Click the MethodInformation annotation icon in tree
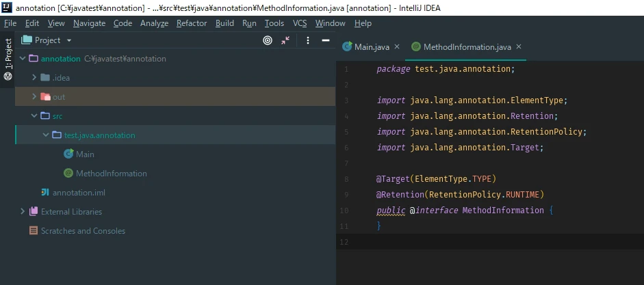This screenshot has height=285, width=644. coord(68,173)
